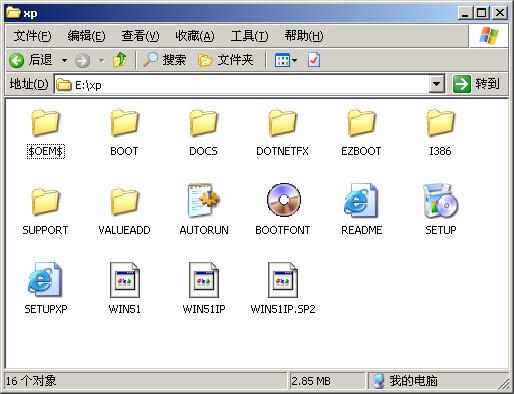Click the 2.85 MB status bar size
The image size is (514, 394).
pos(311,381)
